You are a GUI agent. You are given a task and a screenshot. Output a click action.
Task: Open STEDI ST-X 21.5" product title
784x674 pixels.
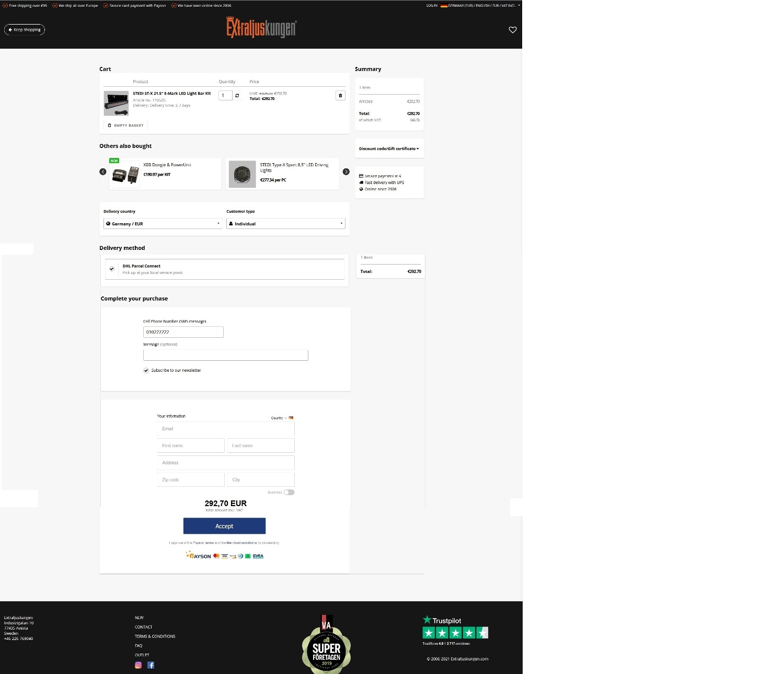click(172, 94)
